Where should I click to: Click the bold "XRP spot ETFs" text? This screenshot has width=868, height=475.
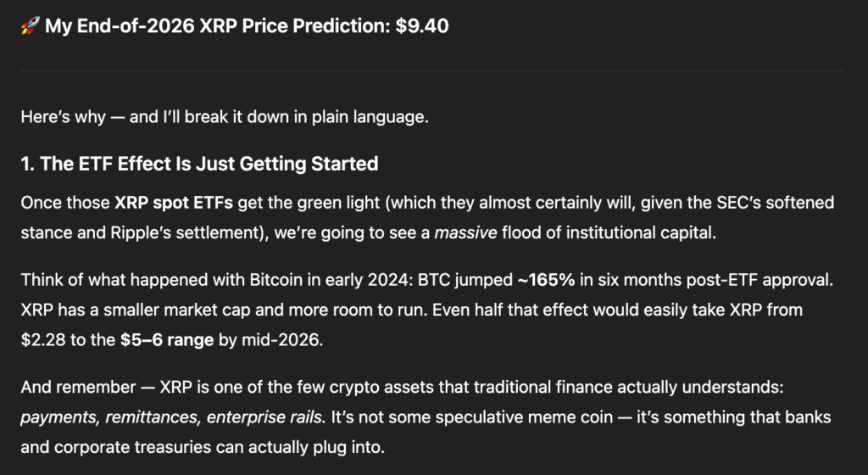pos(167,204)
